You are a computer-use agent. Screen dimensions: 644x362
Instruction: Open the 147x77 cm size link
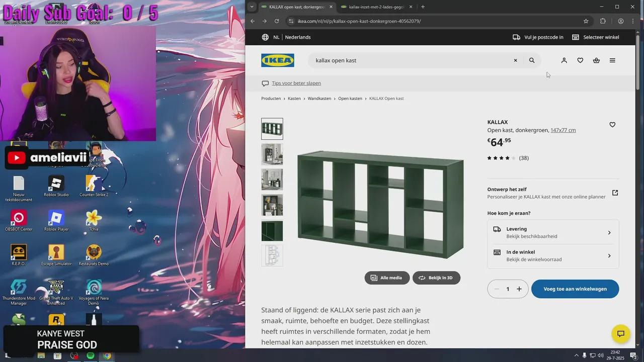pyautogui.click(x=563, y=130)
